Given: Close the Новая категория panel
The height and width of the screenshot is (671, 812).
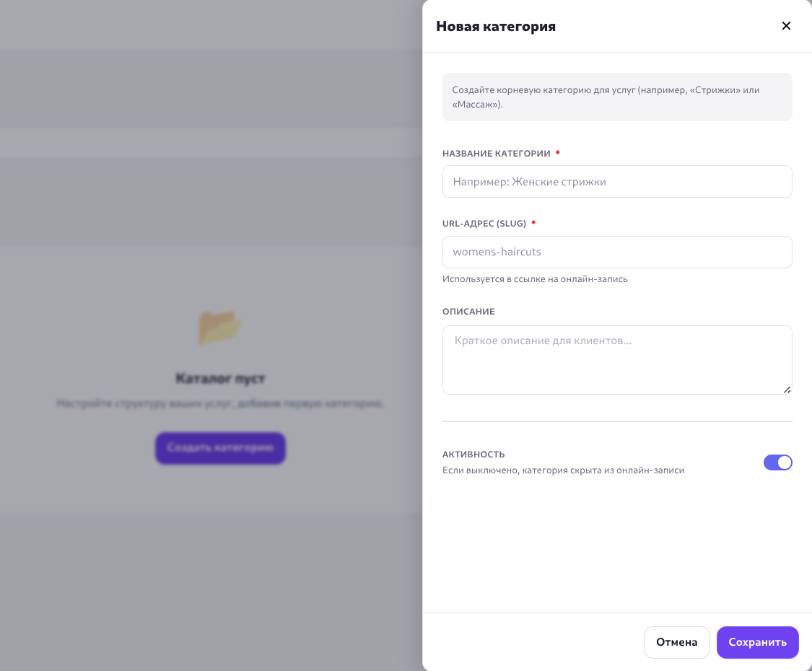Looking at the screenshot, I should [x=786, y=26].
